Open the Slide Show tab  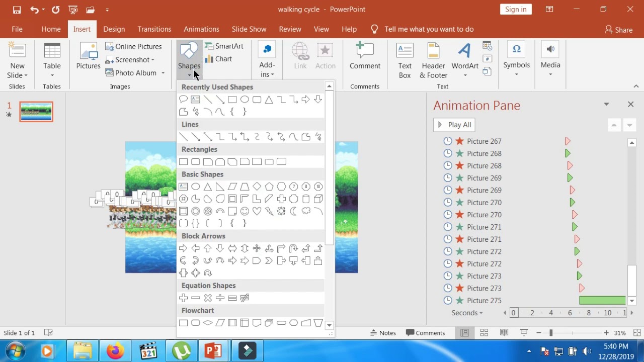[249, 29]
